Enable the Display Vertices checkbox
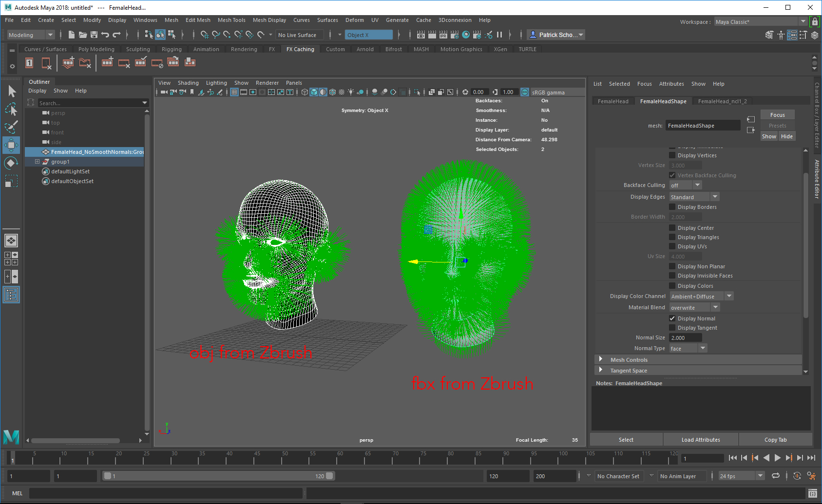The height and width of the screenshot is (504, 822). [672, 155]
